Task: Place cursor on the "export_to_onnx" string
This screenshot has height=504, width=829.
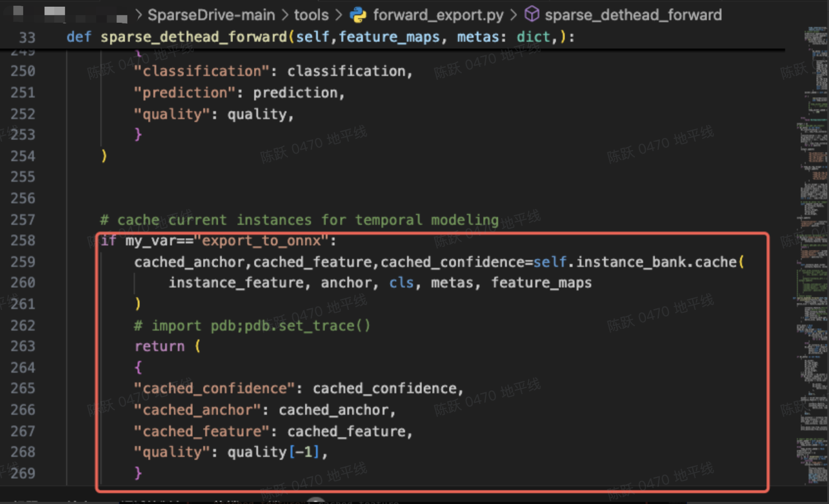Action: (x=261, y=241)
